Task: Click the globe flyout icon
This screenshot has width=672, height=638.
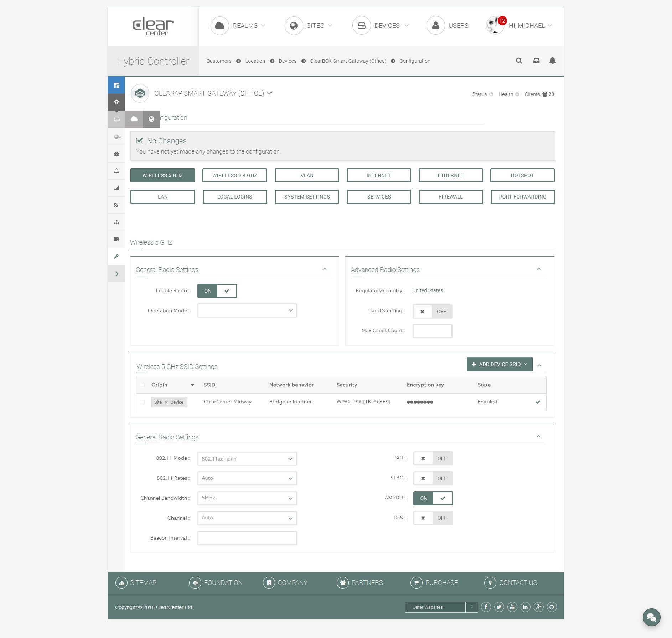Action: coord(151,119)
